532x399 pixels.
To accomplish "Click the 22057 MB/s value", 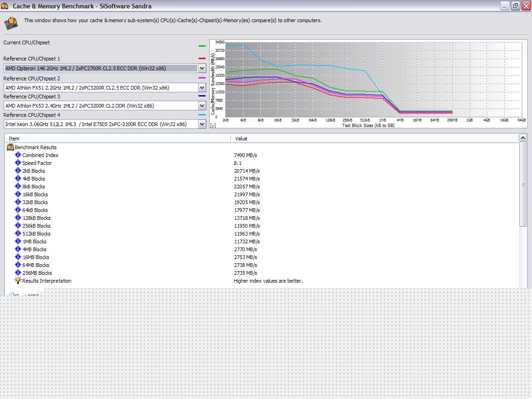I will coord(247,186).
